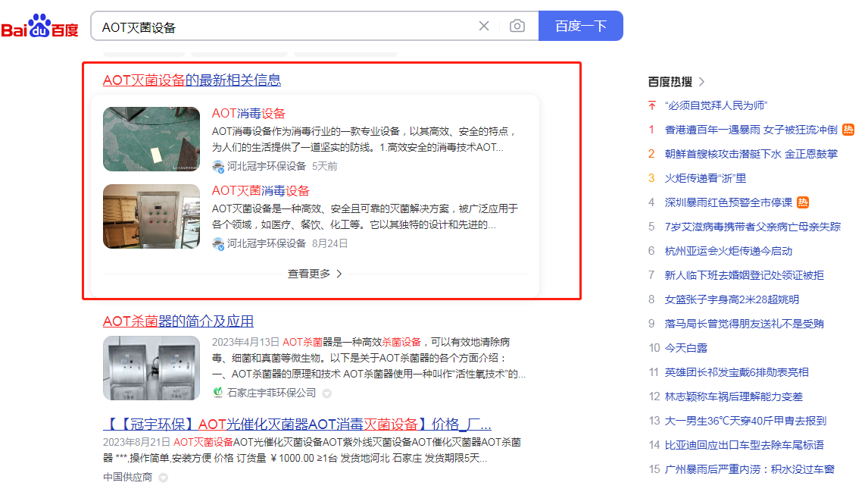Viewport: 868px width, 492px height.
Task: Open AOT灭菌设备的最新相关信息 heading link
Action: pyautogui.click(x=192, y=80)
